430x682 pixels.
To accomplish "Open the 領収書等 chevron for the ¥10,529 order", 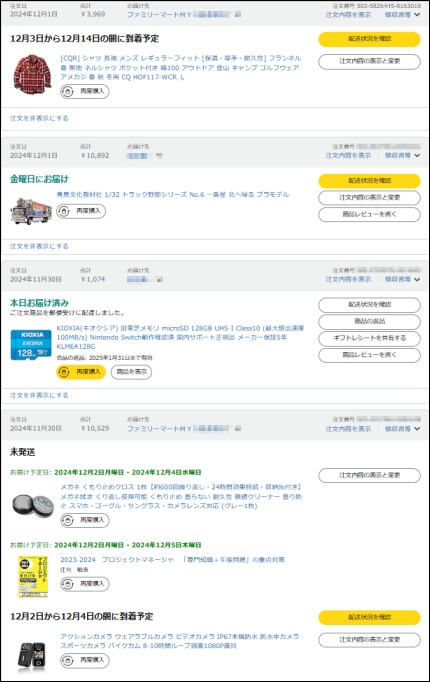I will click(x=417, y=429).
